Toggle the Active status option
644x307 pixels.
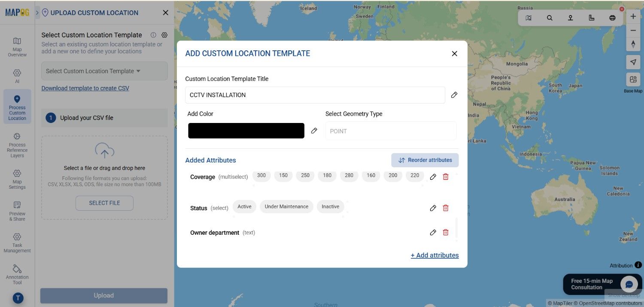244,206
